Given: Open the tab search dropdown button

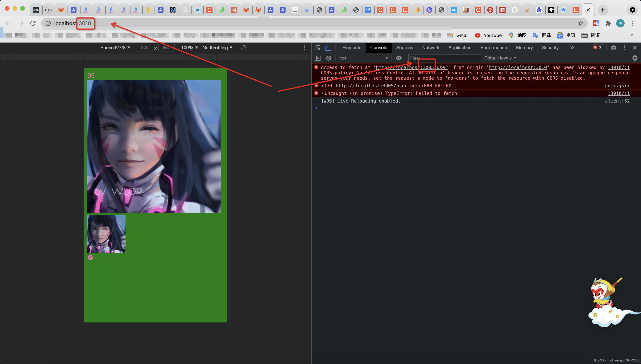Looking at the screenshot, I should pos(632,10).
